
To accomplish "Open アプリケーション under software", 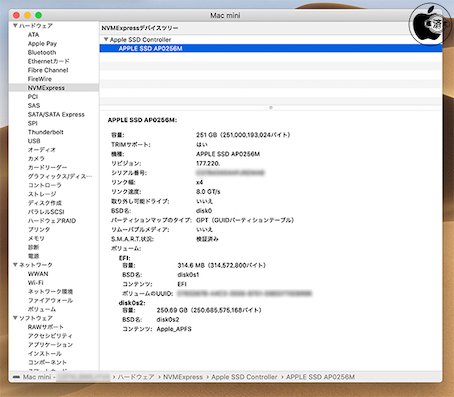I will click(x=50, y=345).
